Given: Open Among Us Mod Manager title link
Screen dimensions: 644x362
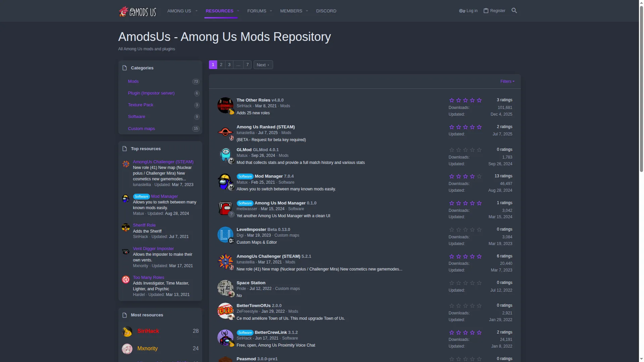Looking at the screenshot, I should [x=280, y=203].
